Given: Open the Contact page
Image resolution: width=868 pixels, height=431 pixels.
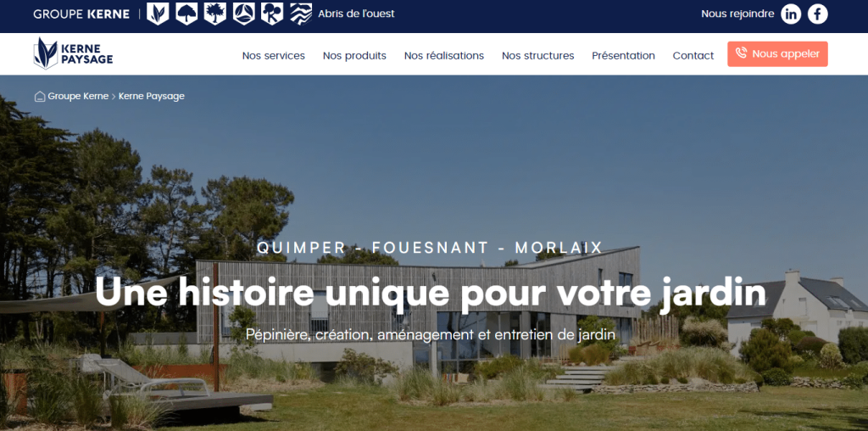Looking at the screenshot, I should pyautogui.click(x=693, y=56).
